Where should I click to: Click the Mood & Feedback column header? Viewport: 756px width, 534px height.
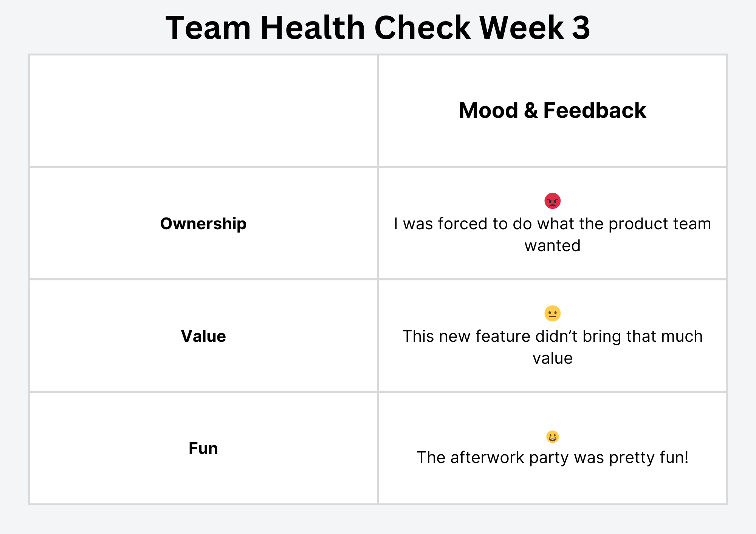[552, 110]
